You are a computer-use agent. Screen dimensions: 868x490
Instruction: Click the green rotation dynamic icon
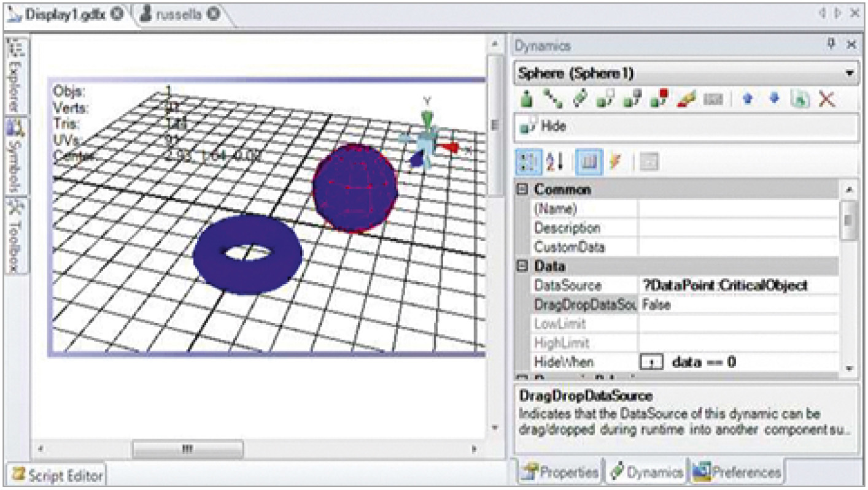pyautogui.click(x=579, y=99)
